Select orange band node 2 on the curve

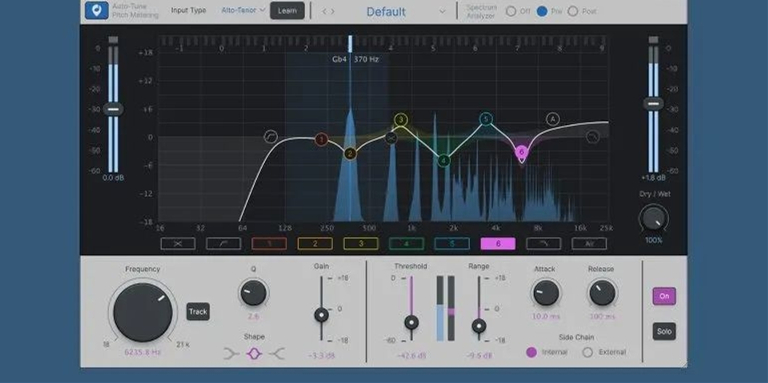(350, 154)
